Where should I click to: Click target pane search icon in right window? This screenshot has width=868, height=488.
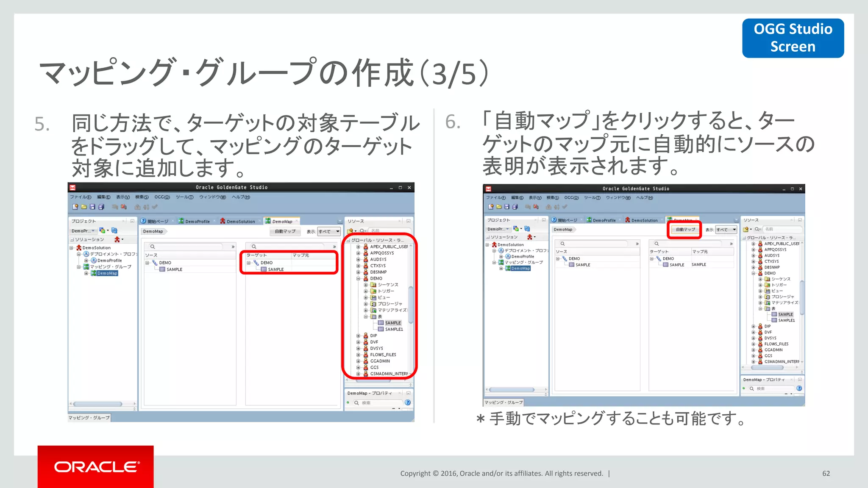[657, 244]
